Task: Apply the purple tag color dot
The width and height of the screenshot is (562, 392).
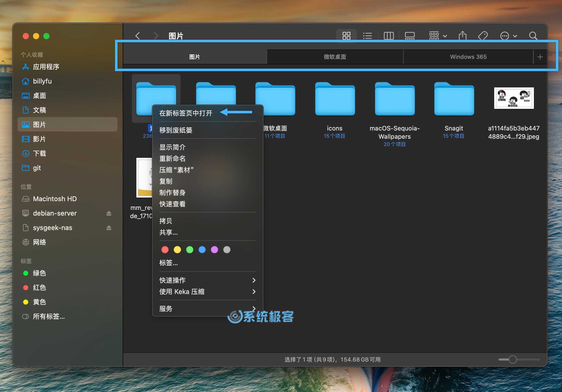Action: pyautogui.click(x=214, y=250)
